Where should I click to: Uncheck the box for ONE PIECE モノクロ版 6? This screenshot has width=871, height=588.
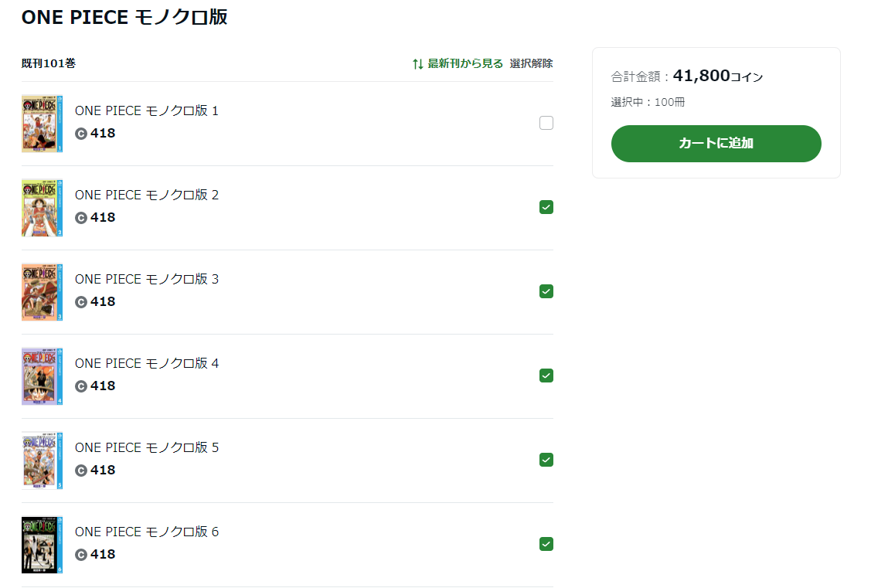click(x=546, y=544)
